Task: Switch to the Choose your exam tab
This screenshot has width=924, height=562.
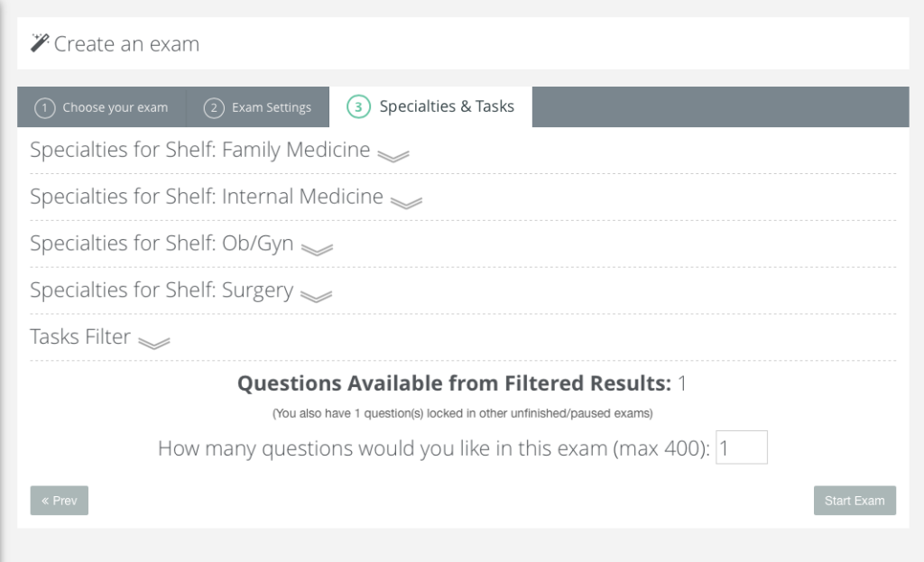Action: [101, 106]
